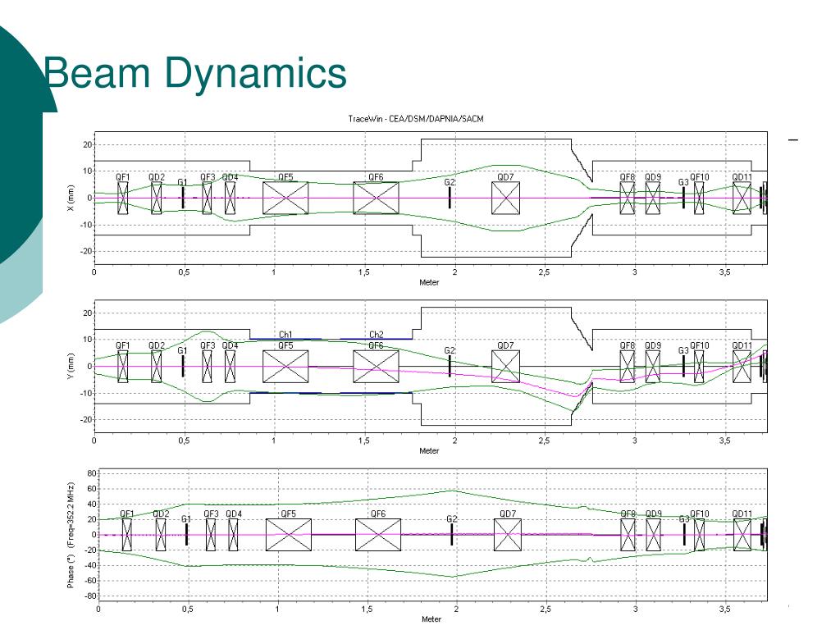Click the "X (mm)" vertical axis label
Image resolution: width=840 pixels, height=630 pixels.
(71, 198)
